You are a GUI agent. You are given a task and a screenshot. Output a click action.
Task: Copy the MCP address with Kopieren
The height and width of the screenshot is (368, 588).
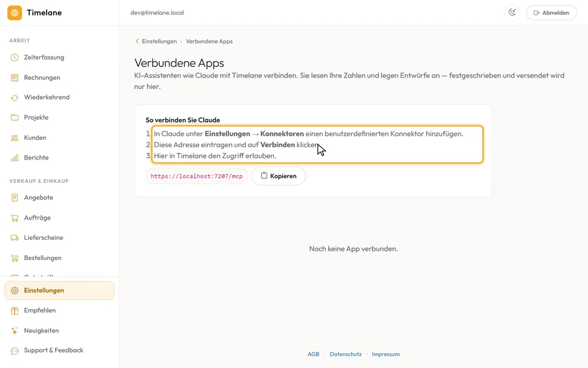click(278, 176)
